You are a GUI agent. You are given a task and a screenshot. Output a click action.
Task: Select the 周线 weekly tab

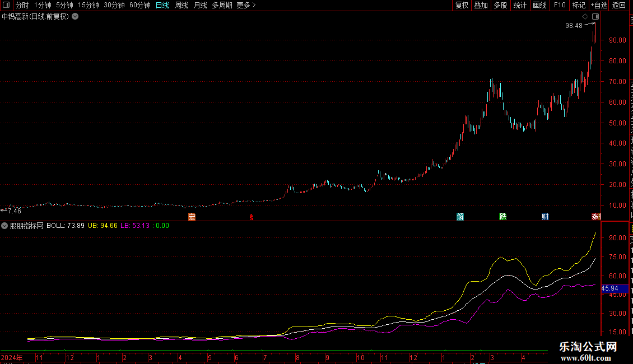[181, 5]
